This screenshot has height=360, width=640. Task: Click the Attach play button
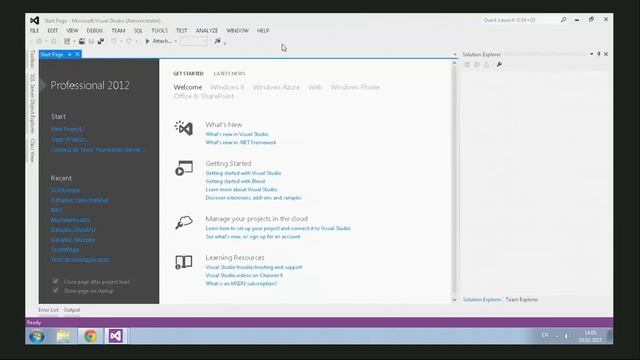click(147, 41)
